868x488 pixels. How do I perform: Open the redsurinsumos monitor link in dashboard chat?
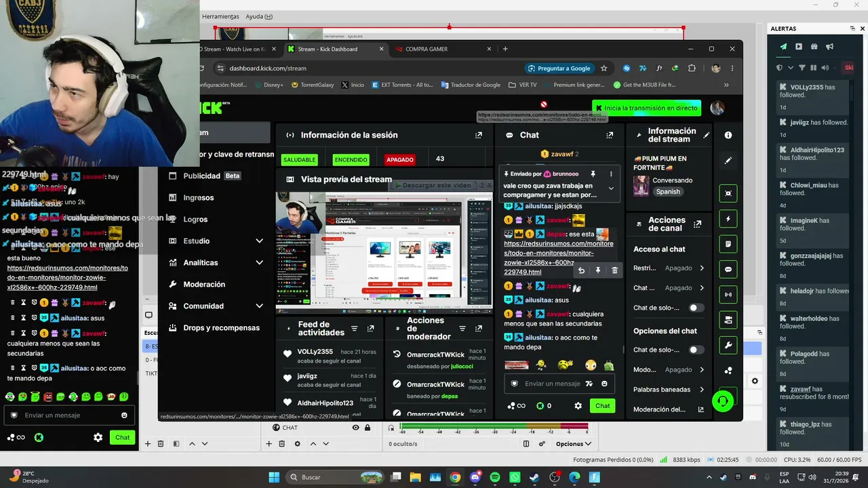pos(558,258)
